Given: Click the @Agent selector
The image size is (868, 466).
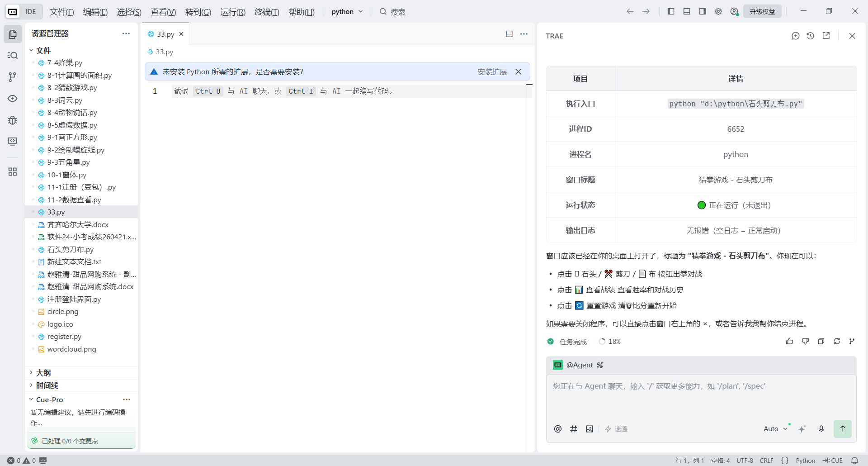Looking at the screenshot, I should coord(578,365).
